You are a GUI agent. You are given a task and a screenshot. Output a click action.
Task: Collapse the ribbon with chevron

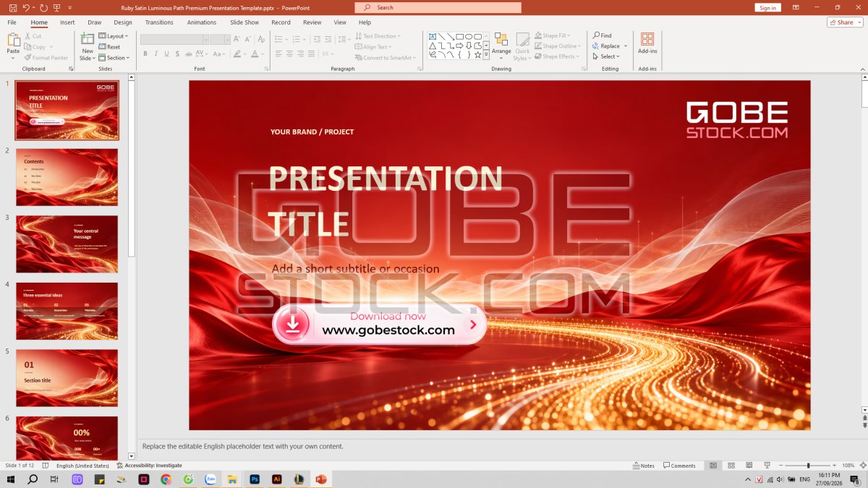(x=861, y=69)
